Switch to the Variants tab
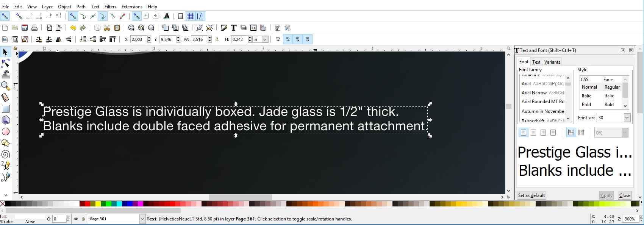 pyautogui.click(x=552, y=62)
